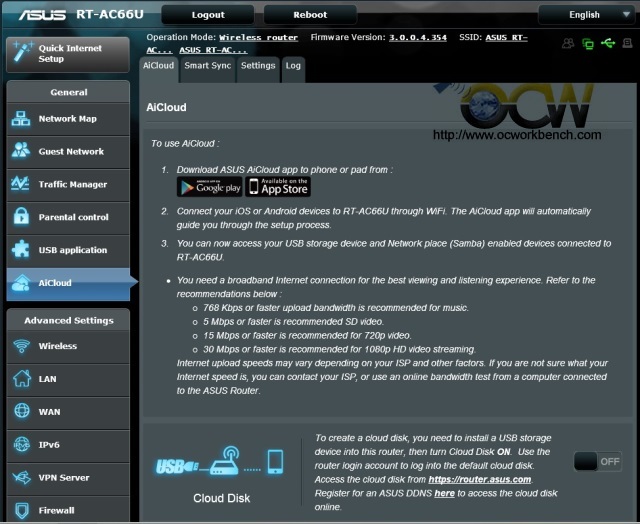The height and width of the screenshot is (524, 640).
Task: Turn on the Cloud Disk switch
Action: pyautogui.click(x=598, y=462)
